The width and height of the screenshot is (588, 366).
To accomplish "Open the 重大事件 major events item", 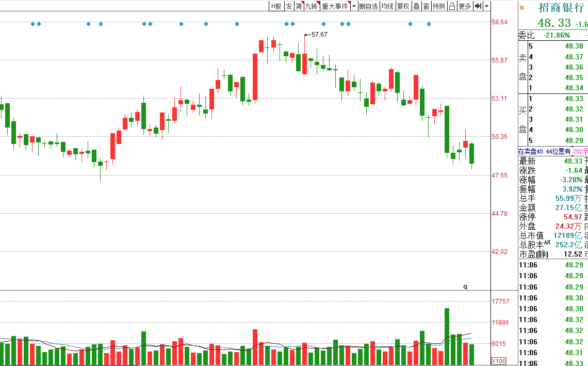I will click(336, 6).
